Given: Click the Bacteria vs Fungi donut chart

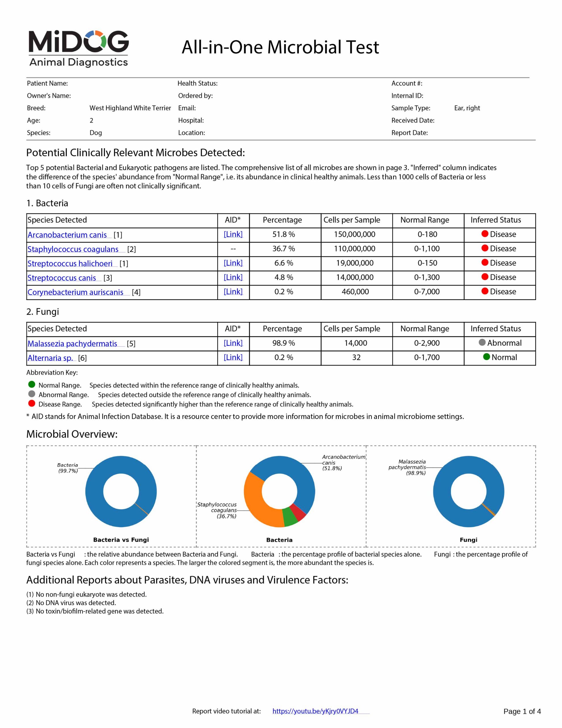Looking at the screenshot, I should pyautogui.click(x=121, y=492).
